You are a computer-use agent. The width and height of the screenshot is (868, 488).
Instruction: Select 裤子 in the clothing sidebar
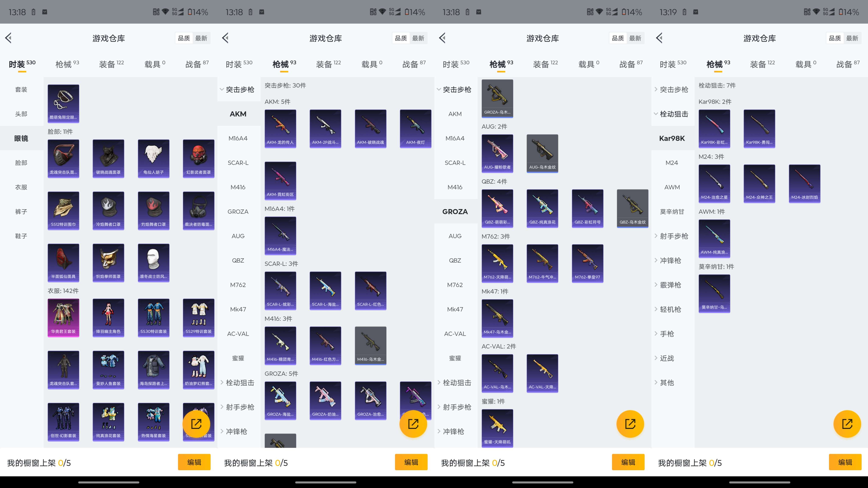pos(21,212)
